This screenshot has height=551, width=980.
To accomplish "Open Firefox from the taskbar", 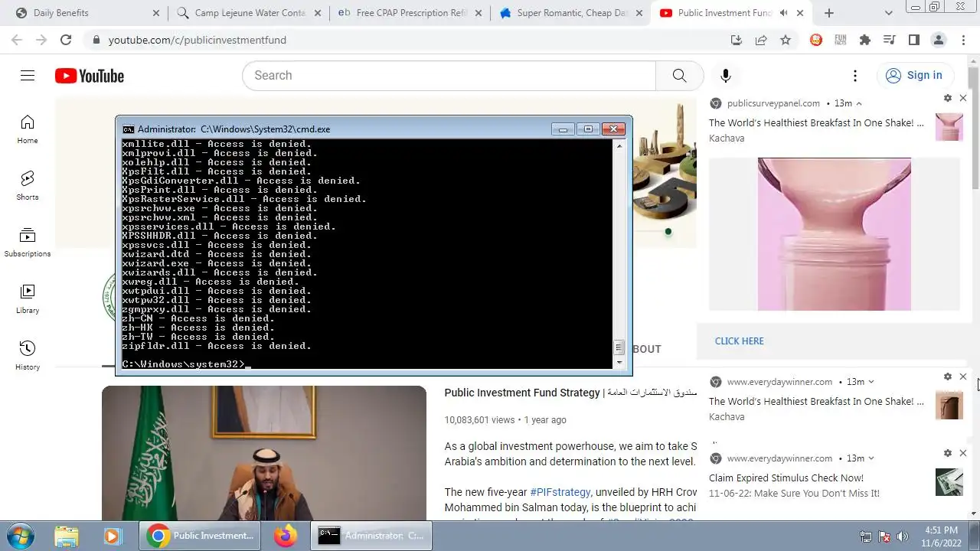I will (x=286, y=536).
